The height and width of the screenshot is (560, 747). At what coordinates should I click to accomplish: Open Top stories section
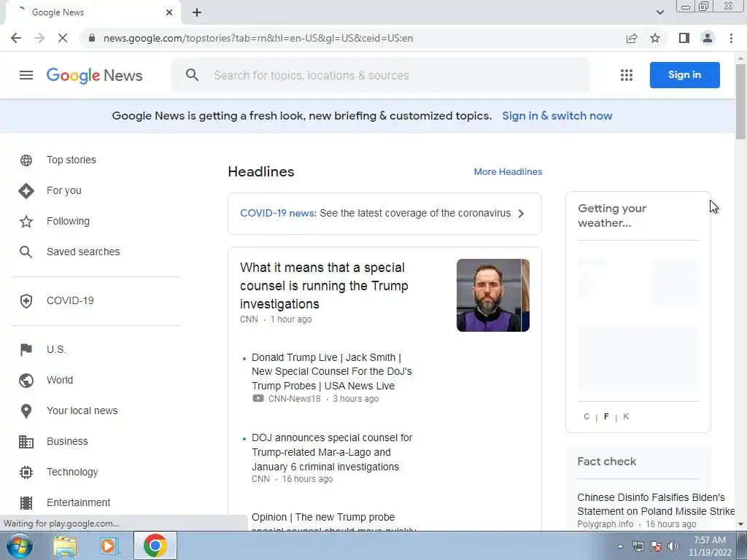71,160
